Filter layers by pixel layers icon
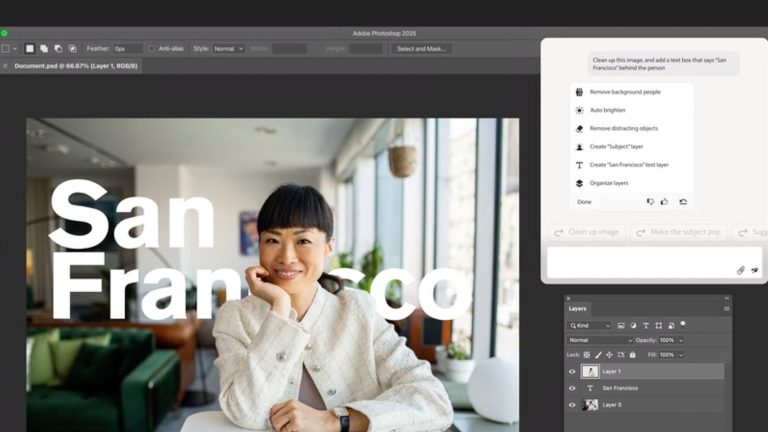768x432 pixels. 621,326
